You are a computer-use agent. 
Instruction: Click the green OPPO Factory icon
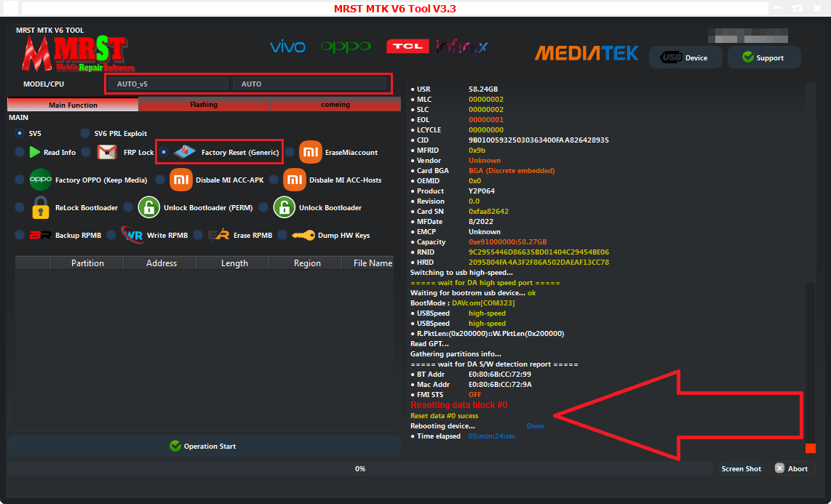(x=41, y=180)
